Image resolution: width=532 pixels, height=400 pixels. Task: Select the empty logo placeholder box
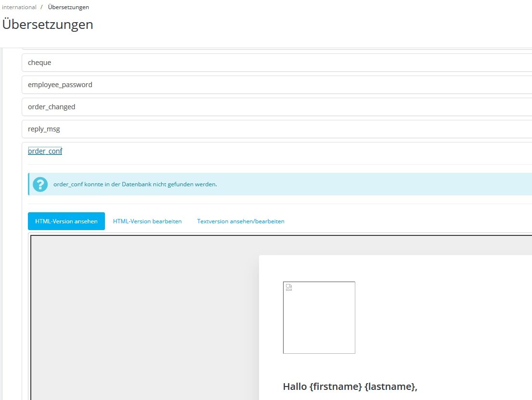pyautogui.click(x=319, y=318)
